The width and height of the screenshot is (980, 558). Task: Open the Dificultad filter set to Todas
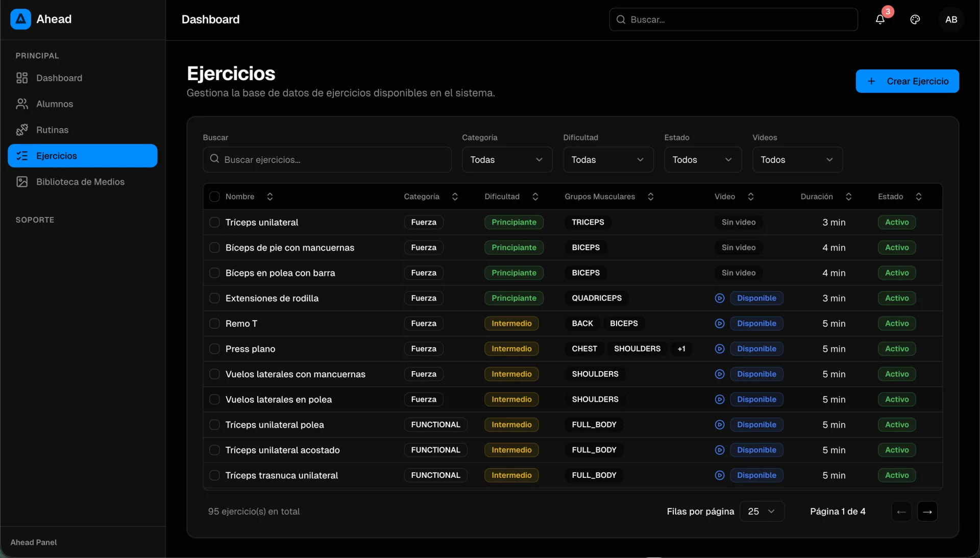pyautogui.click(x=608, y=160)
